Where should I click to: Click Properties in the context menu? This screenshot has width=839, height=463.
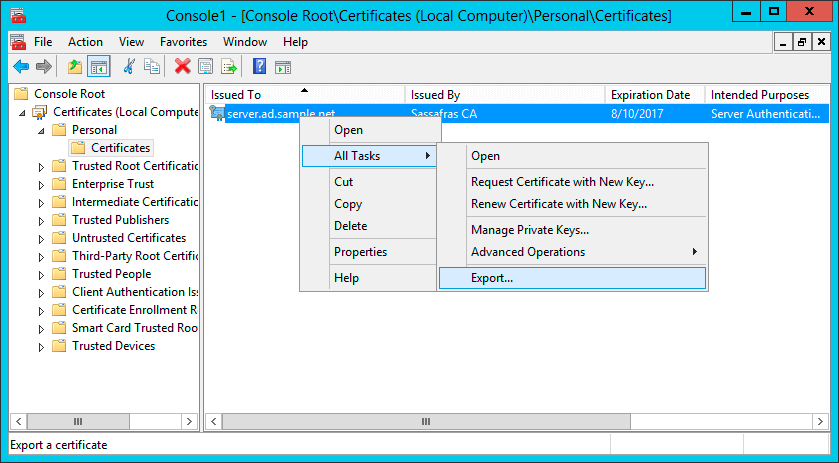pos(360,252)
